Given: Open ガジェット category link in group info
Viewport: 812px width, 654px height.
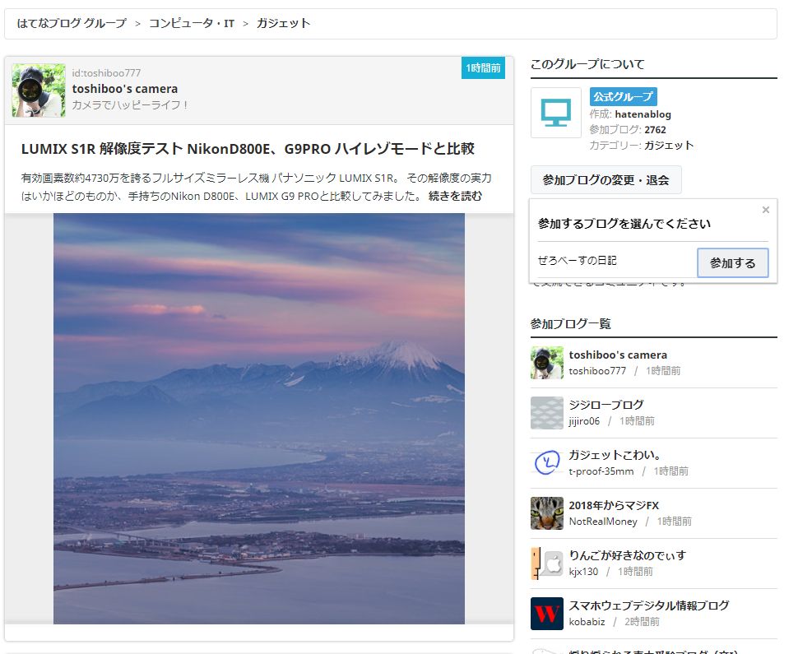Looking at the screenshot, I should click(x=669, y=146).
